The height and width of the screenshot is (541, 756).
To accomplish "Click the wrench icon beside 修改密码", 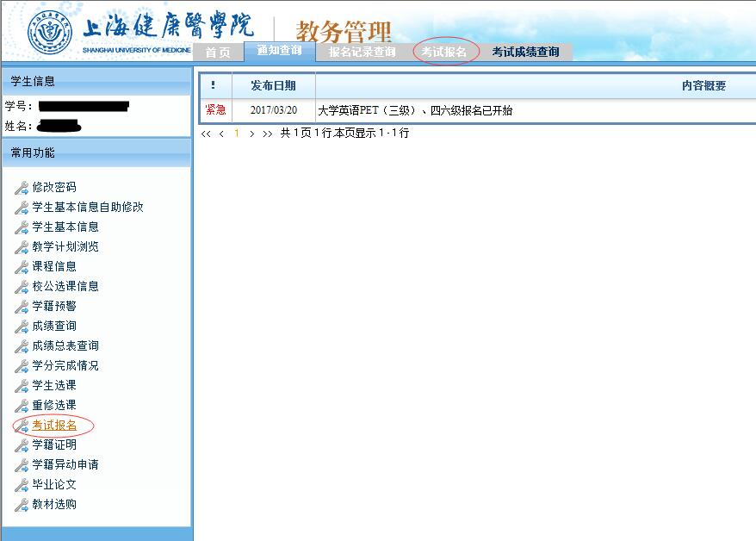I will [22, 188].
